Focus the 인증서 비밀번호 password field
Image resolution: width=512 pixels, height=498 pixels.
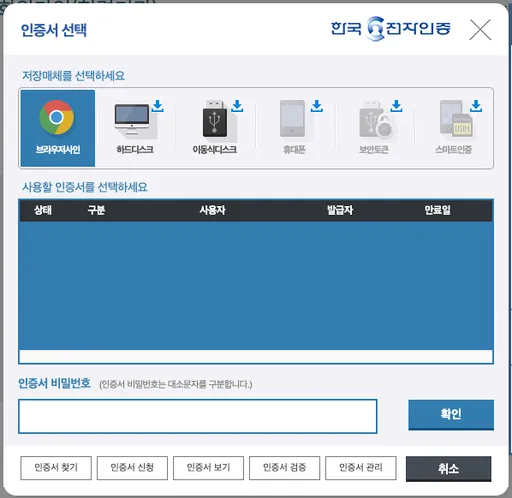pos(198,416)
